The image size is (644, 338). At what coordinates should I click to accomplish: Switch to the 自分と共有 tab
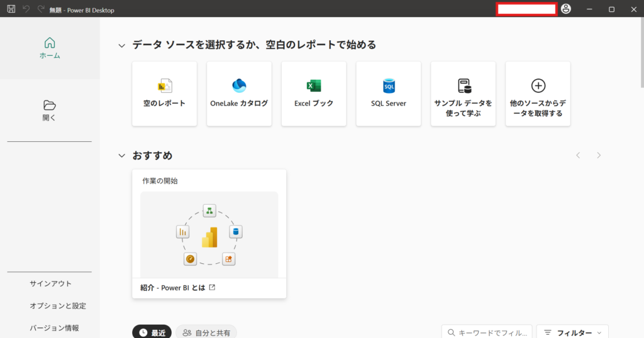206,332
